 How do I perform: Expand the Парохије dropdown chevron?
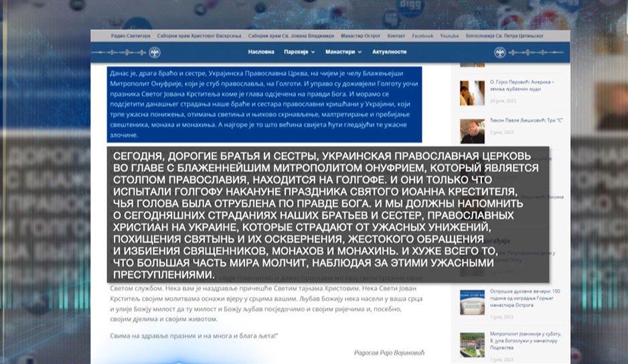[x=313, y=52]
